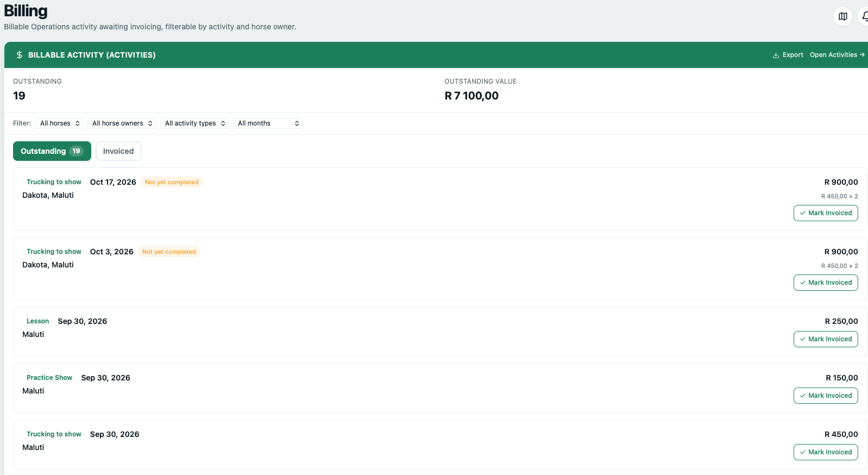Open the map icon button
Image resolution: width=868 pixels, height=475 pixels.
click(x=842, y=16)
